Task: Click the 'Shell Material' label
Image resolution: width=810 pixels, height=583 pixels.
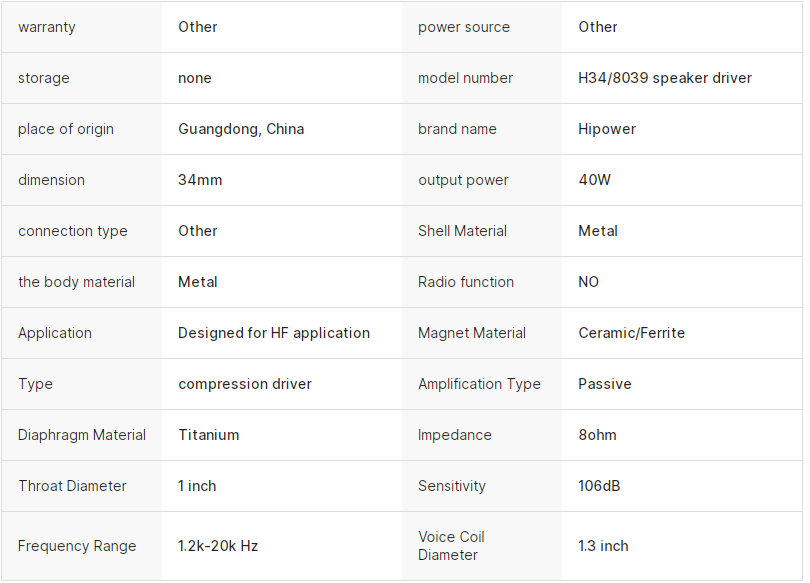Action: pyautogui.click(x=462, y=231)
